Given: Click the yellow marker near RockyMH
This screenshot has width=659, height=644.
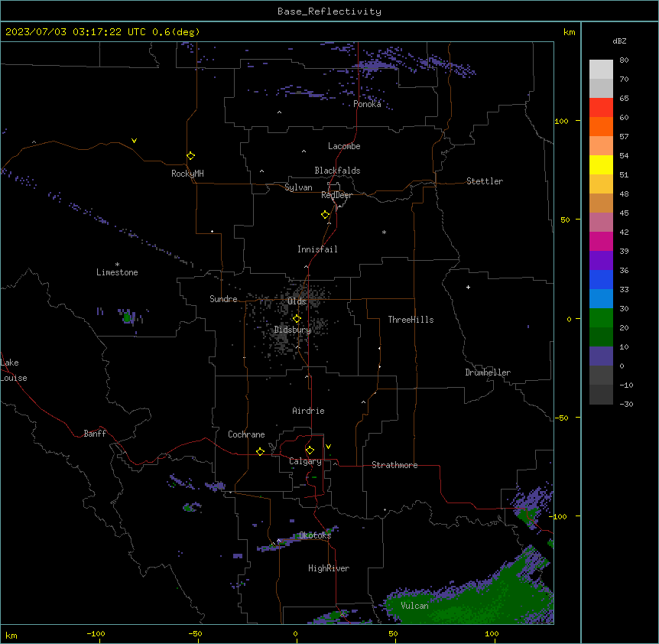Looking at the screenshot, I should tap(191, 156).
